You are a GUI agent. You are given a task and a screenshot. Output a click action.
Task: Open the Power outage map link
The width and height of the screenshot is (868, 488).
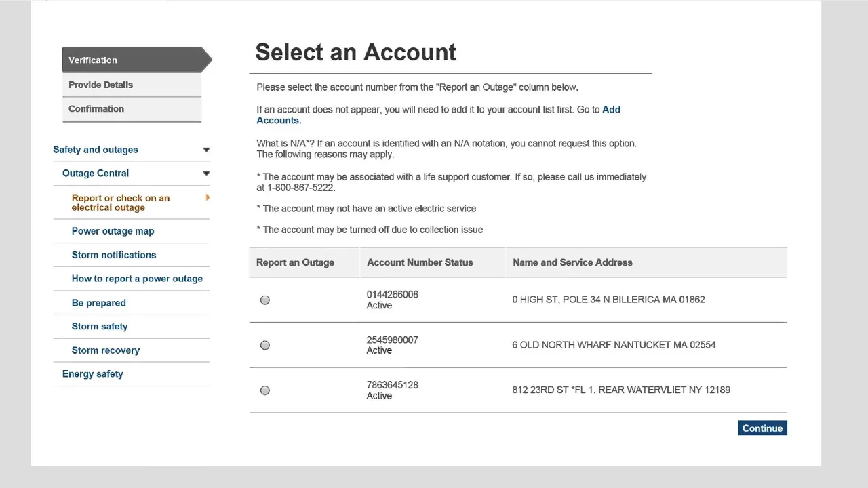click(113, 231)
